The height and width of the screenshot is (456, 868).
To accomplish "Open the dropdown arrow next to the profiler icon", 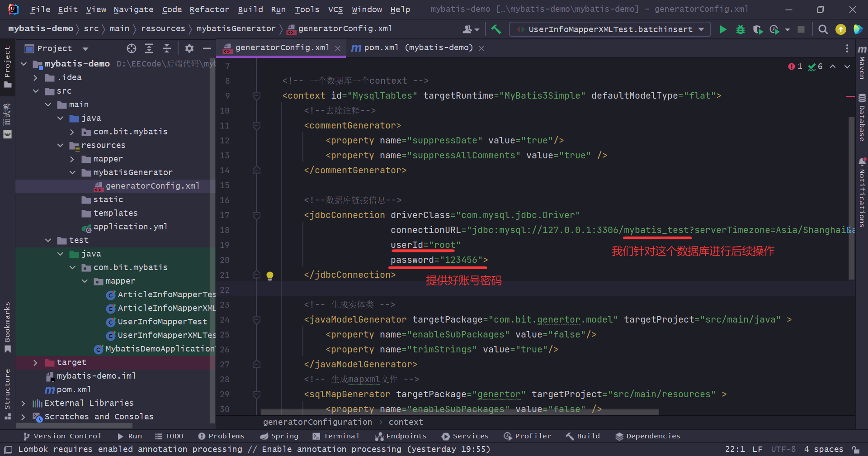I will point(788,30).
